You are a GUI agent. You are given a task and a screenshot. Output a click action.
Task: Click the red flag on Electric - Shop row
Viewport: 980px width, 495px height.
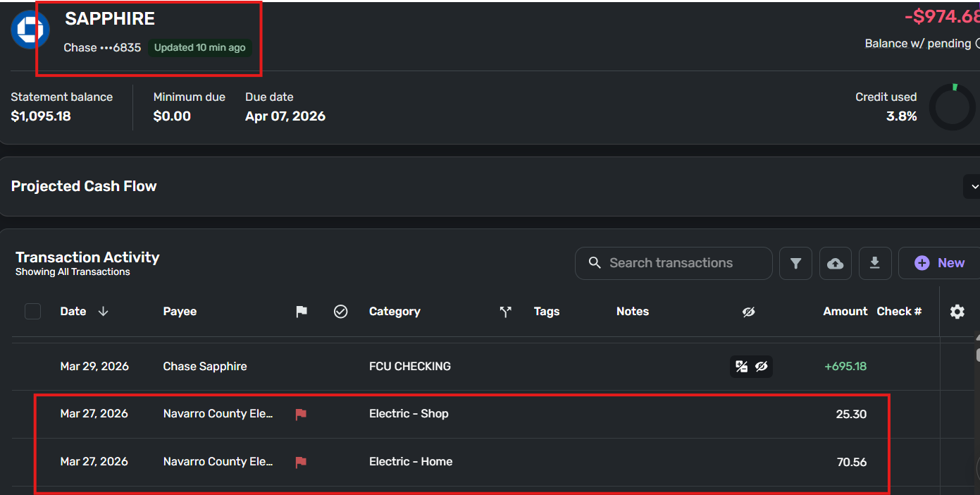pyautogui.click(x=301, y=415)
